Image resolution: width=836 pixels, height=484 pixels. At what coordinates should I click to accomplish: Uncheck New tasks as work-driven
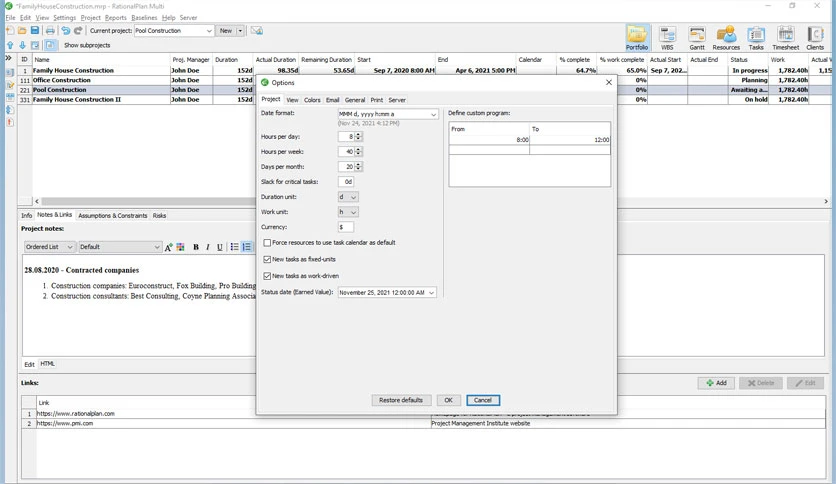[267, 276]
